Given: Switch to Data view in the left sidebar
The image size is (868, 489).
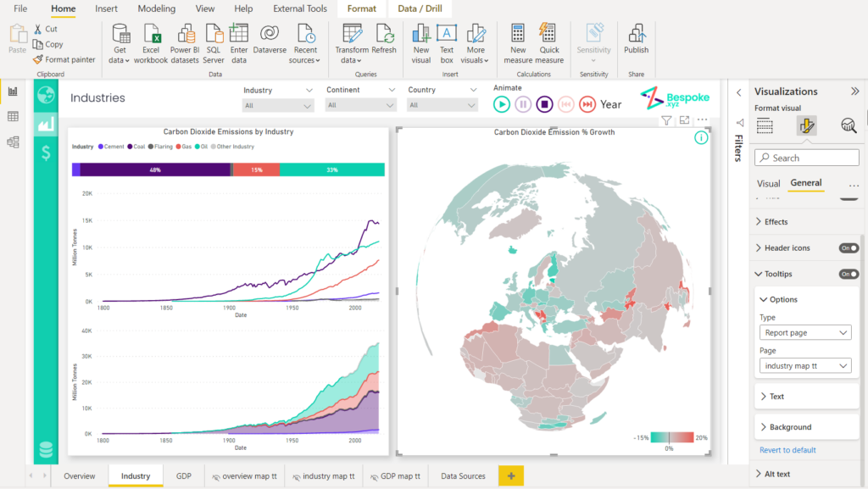Looking at the screenshot, I should [12, 114].
